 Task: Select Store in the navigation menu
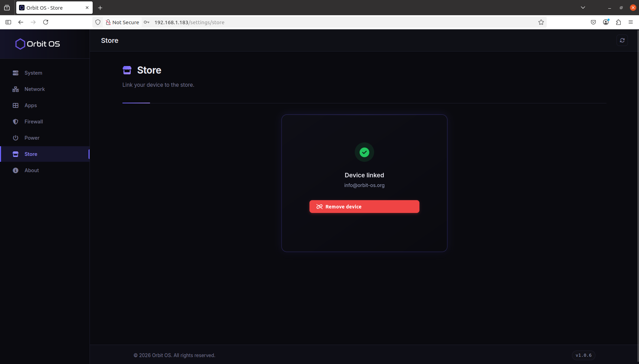click(31, 154)
